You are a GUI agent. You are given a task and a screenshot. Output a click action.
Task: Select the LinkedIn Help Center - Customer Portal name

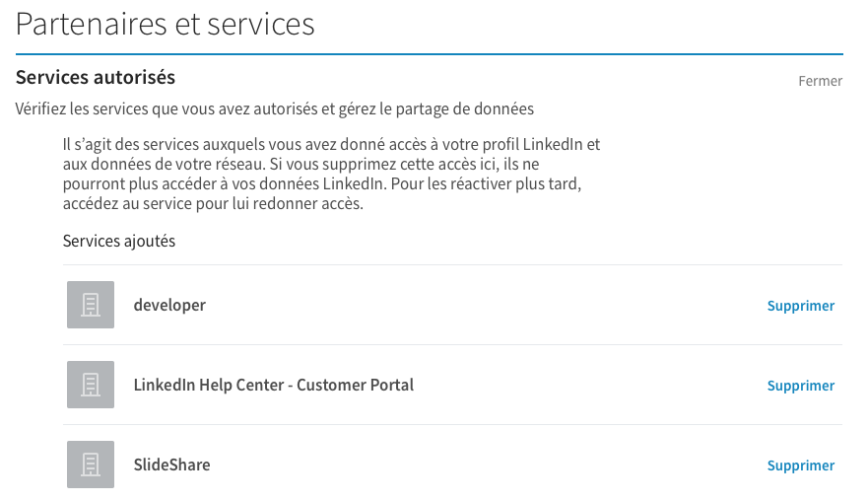(274, 385)
